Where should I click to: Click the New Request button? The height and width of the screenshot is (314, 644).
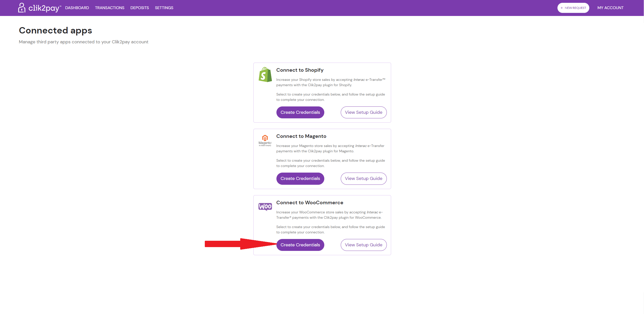[x=573, y=8]
